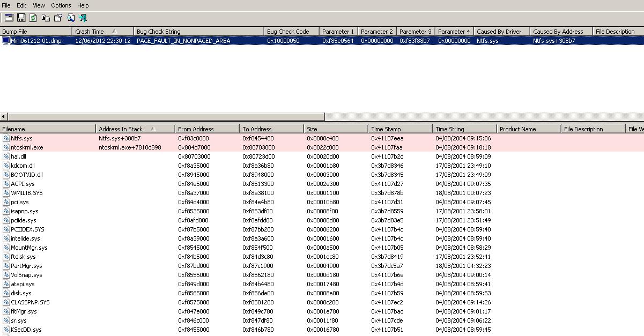The image size is (644, 336).
Task: Select the disk.sys row
Action: point(322,293)
